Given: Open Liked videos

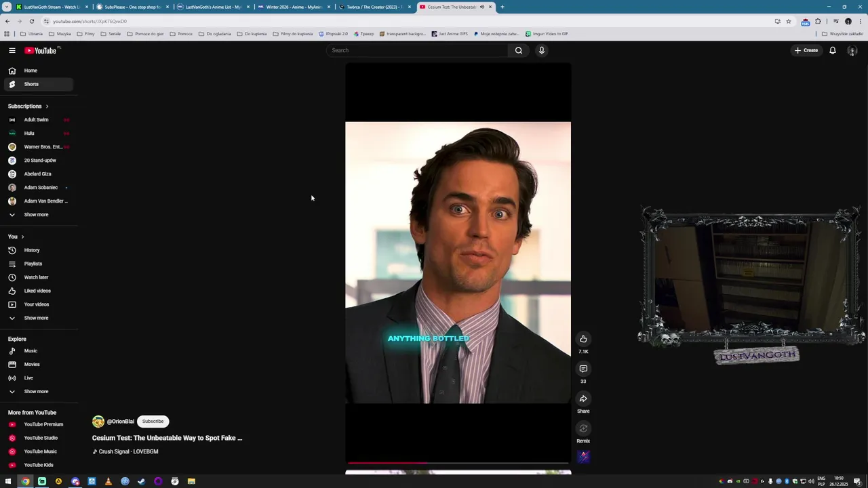Looking at the screenshot, I should coord(40,291).
